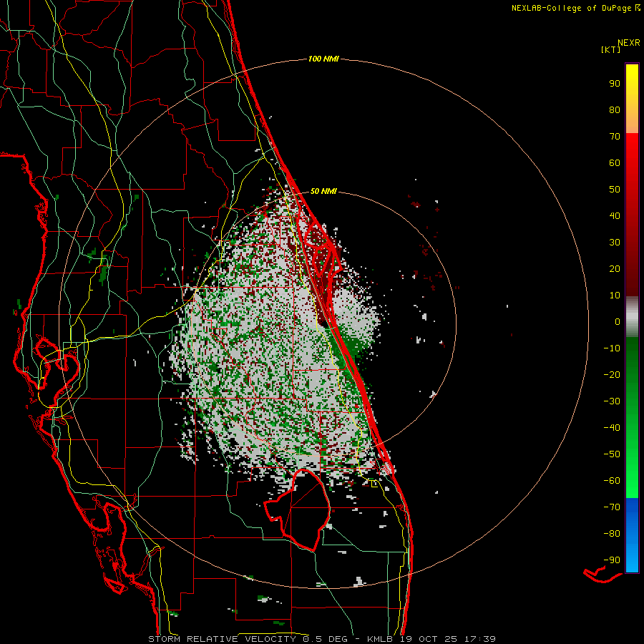
Task: Click the 30 scale label
Action: tap(615, 243)
